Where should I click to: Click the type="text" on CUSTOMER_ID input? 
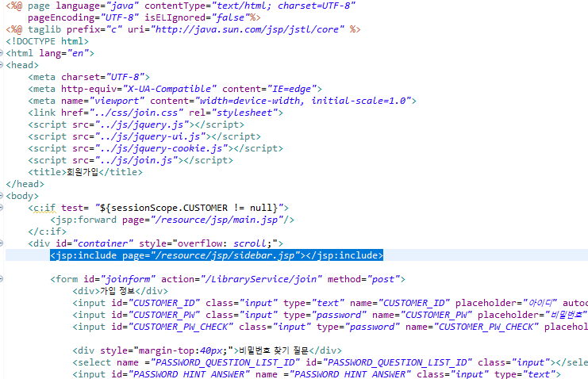click(314, 303)
